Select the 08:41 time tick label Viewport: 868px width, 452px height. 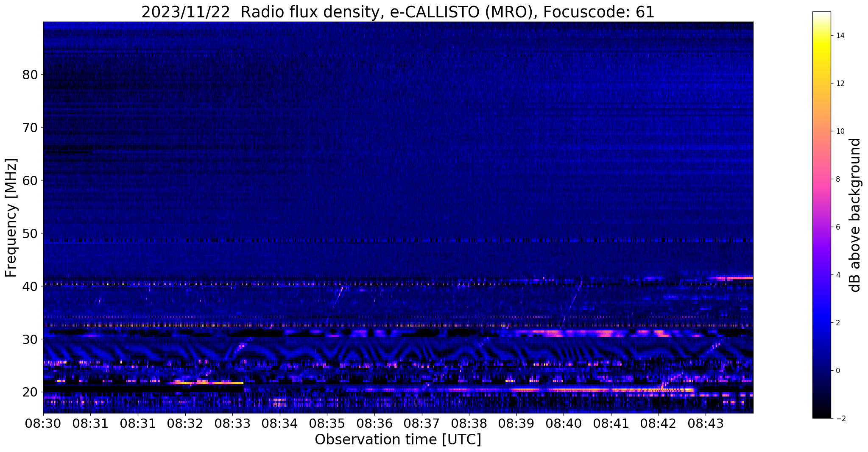pyautogui.click(x=611, y=423)
